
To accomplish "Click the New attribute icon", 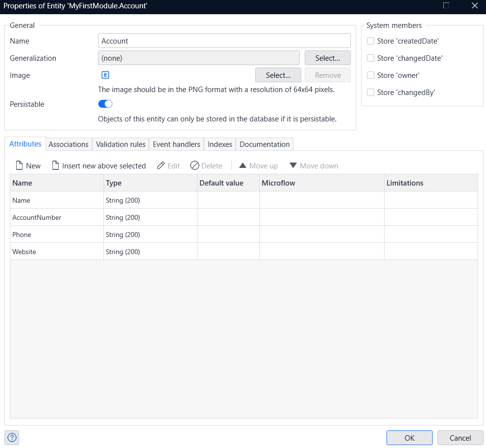I will point(20,165).
